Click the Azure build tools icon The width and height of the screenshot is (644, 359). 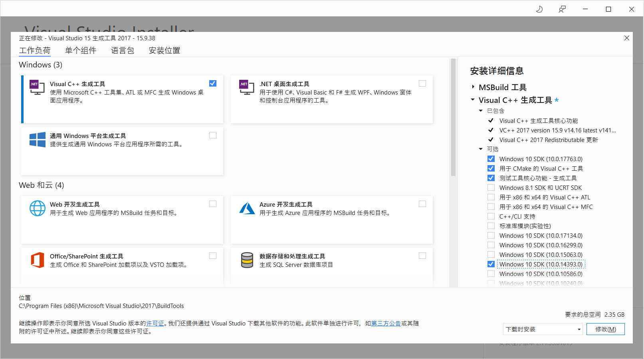coord(247,208)
